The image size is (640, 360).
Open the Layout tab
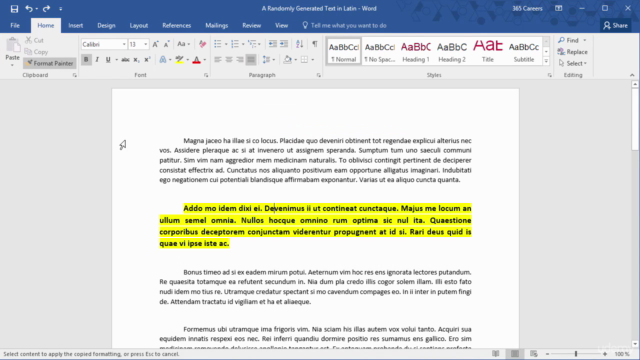139,25
